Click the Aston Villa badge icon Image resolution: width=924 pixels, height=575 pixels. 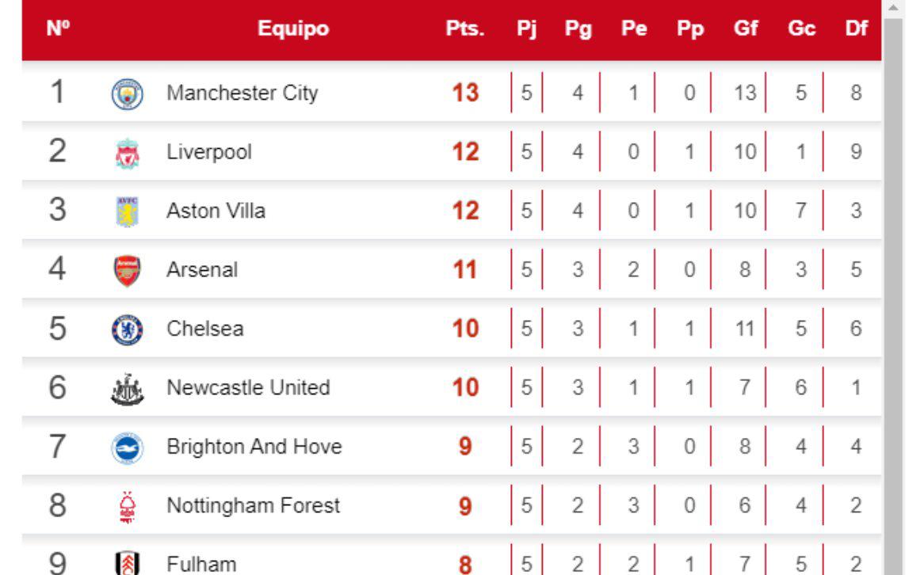[127, 211]
